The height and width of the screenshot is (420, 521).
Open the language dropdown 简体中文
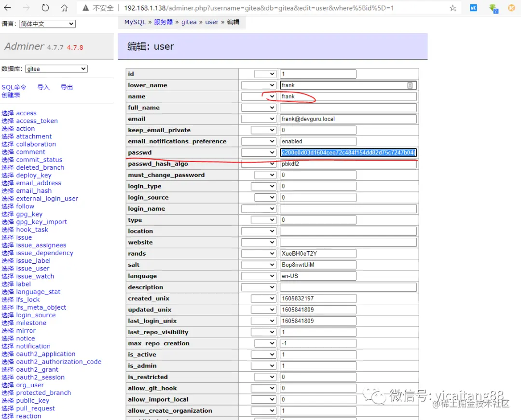[x=47, y=24]
